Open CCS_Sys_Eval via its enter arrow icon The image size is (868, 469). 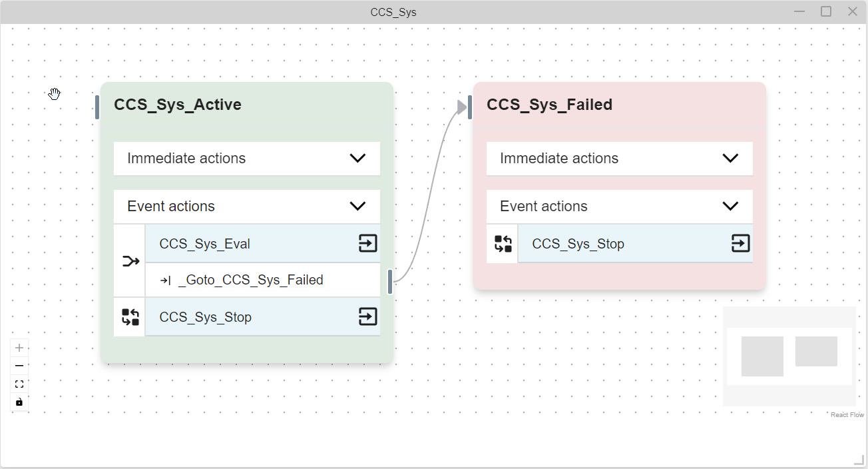pos(368,243)
